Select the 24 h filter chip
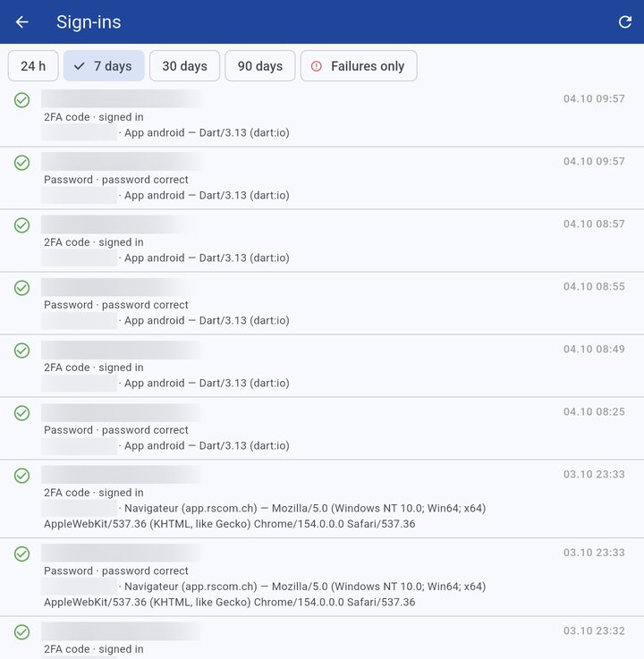The image size is (644, 659). pos(33,66)
